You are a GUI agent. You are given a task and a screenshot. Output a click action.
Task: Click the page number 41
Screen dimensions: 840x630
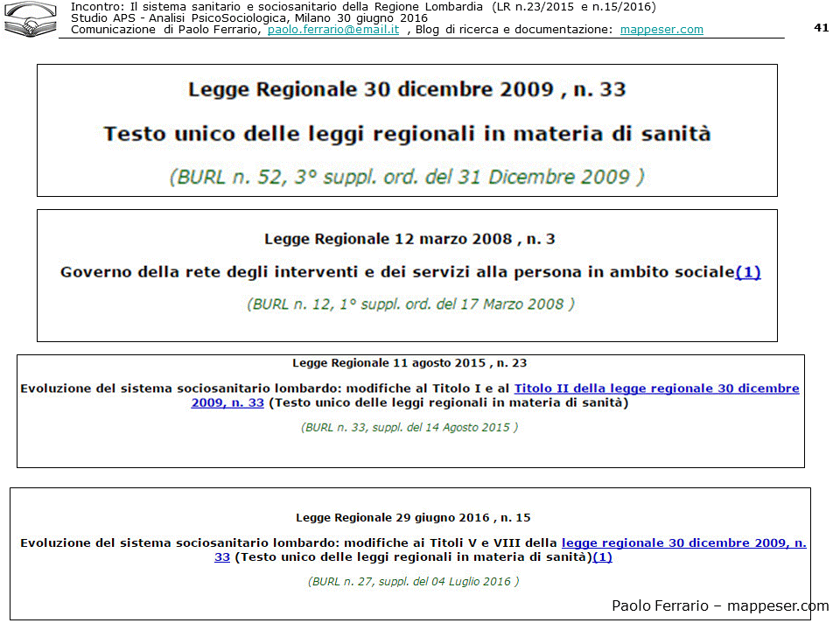coord(821,27)
